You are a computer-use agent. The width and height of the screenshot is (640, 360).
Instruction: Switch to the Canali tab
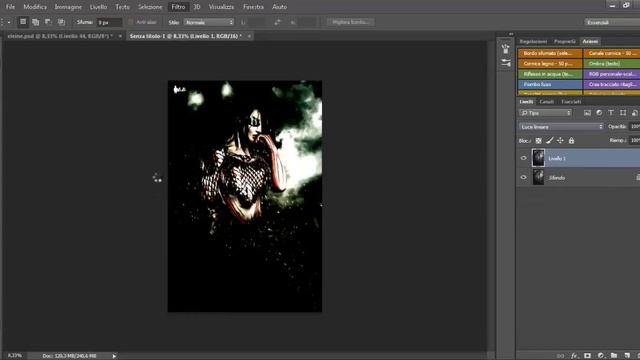tap(547, 102)
